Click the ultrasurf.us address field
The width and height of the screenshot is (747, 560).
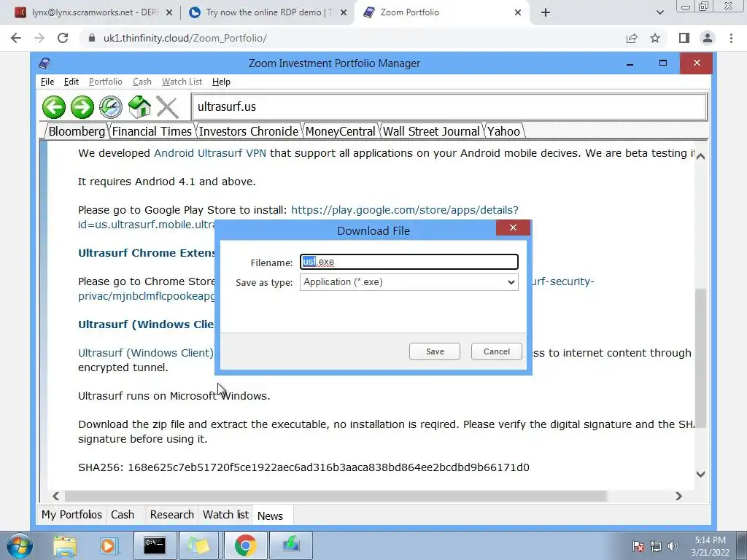point(449,106)
